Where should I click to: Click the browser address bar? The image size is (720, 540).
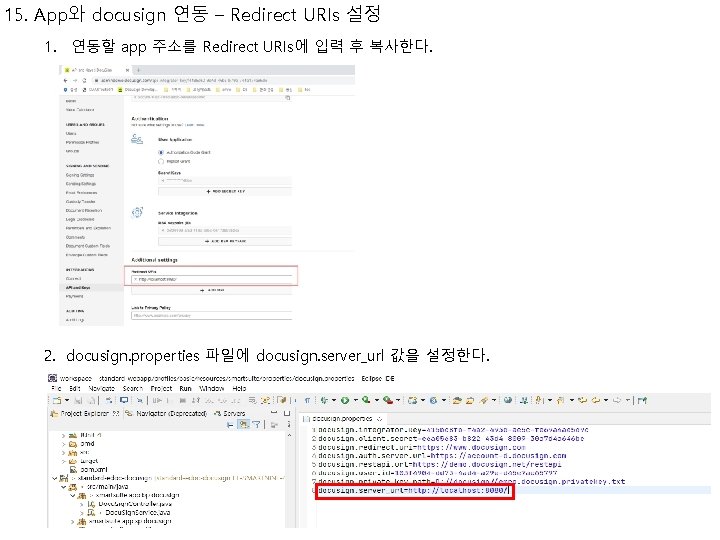point(223,80)
